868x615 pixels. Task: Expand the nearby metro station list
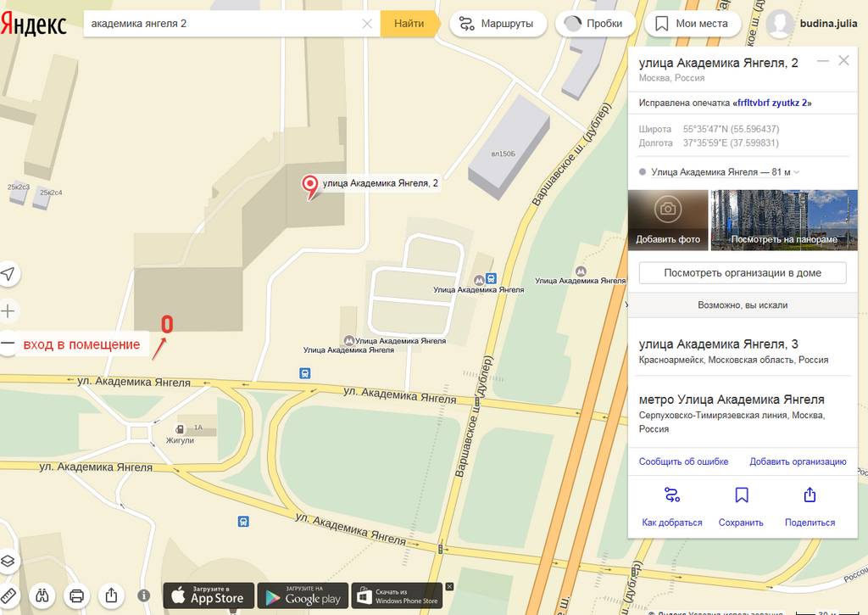(797, 172)
